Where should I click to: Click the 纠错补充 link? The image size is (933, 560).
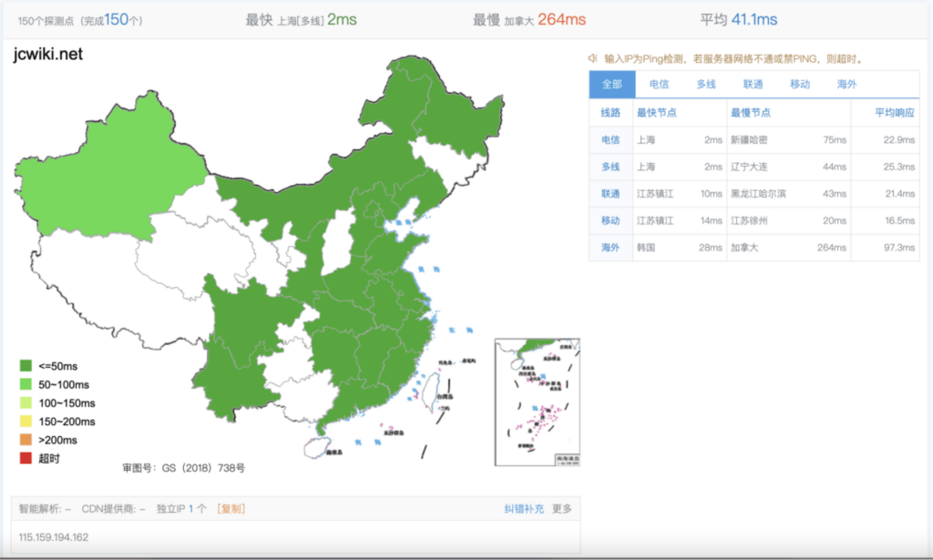click(524, 509)
